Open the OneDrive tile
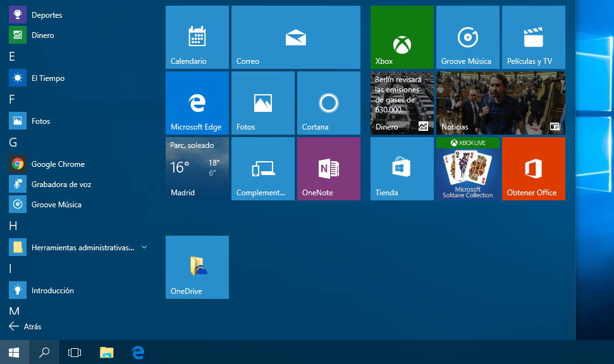Screen dimensions: 614x364 pos(197,267)
